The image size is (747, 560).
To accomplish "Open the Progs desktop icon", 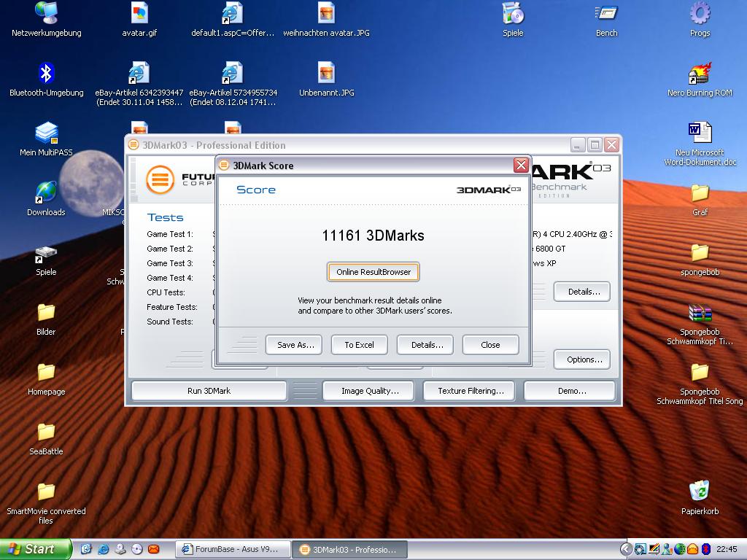I will coord(700,13).
